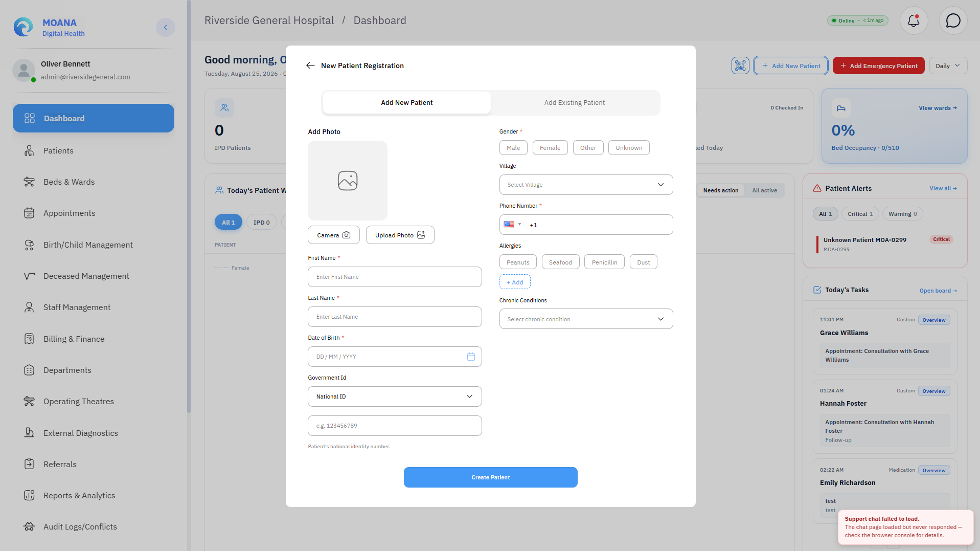The width and height of the screenshot is (980, 551).
Task: Select Unknown gender option
Action: [629, 148]
